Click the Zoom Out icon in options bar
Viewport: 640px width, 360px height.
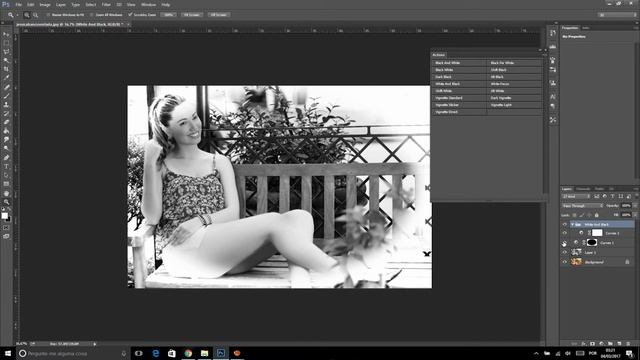click(x=36, y=15)
